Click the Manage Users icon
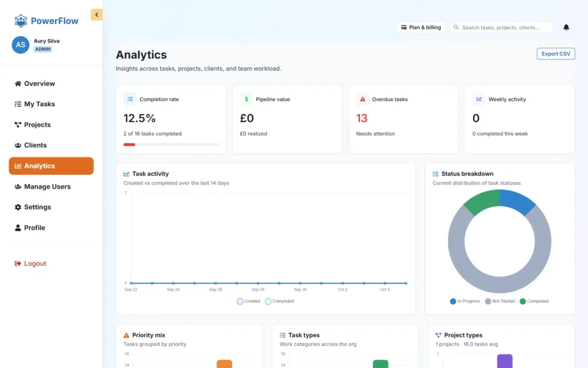The width and height of the screenshot is (588, 368). pyautogui.click(x=18, y=186)
